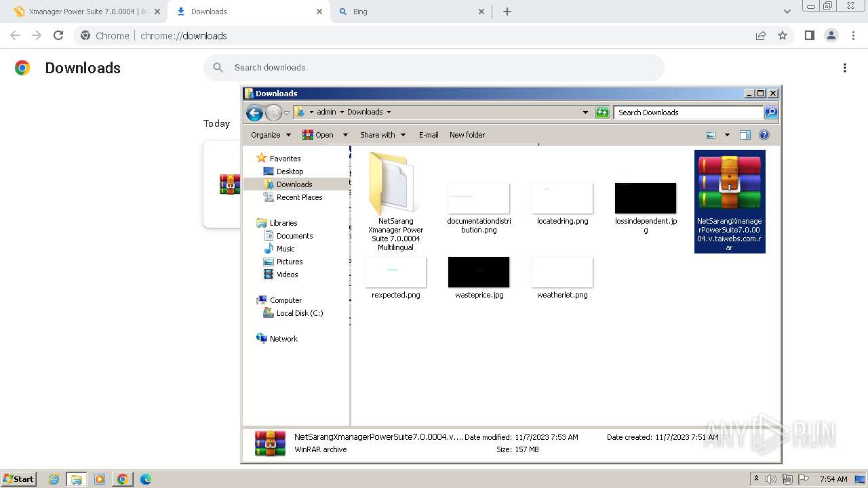Open Internet Explorer from taskbar
Screen dimensions: 868x488
pos(54,479)
